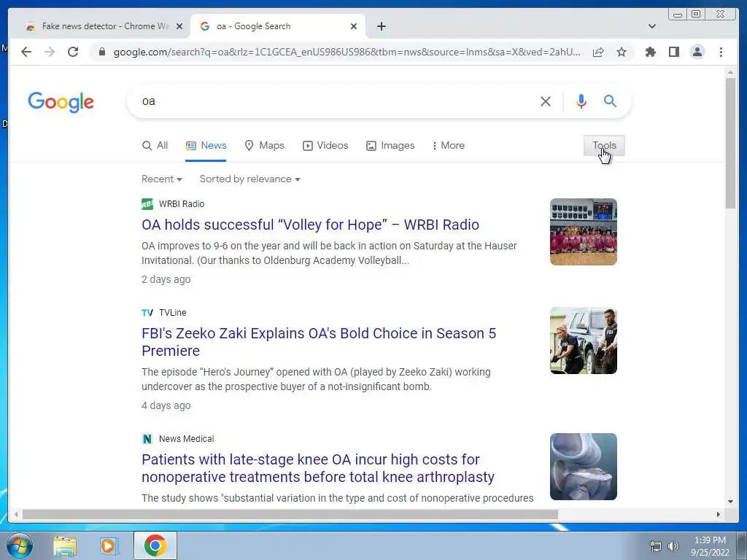
Task: Open Windows Media Player from taskbar
Action: (x=109, y=545)
